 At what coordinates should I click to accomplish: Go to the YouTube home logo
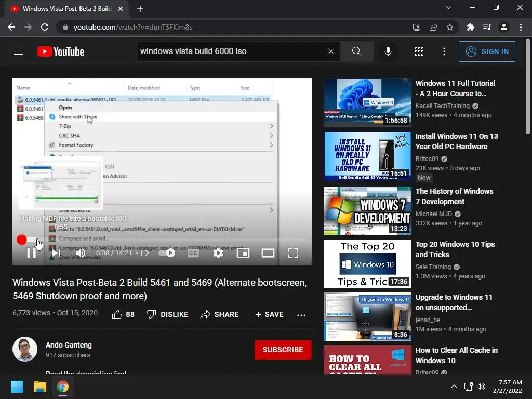(x=61, y=51)
